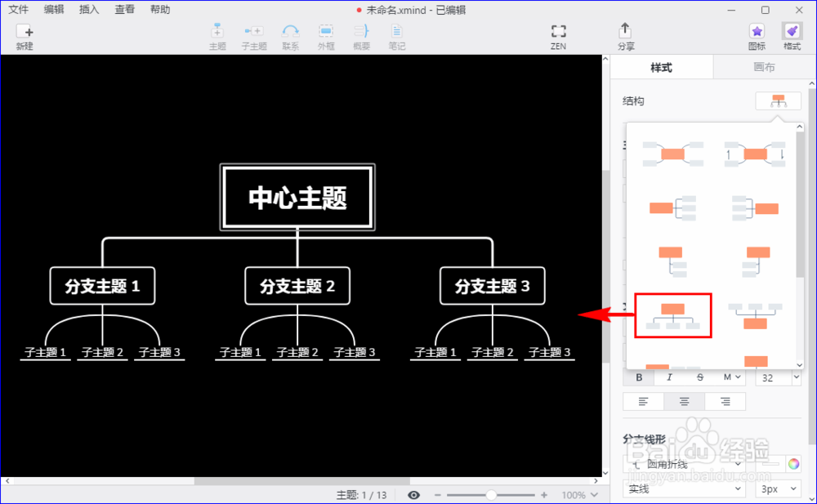Click the canvas vertical scrollbar
This screenshot has height=504, width=817.
(605, 265)
